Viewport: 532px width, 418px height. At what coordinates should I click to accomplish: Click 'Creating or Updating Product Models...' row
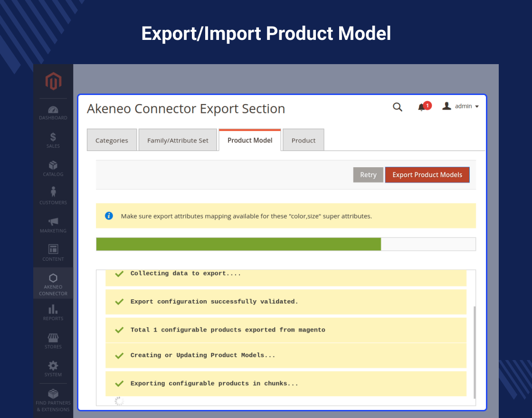[285, 355]
